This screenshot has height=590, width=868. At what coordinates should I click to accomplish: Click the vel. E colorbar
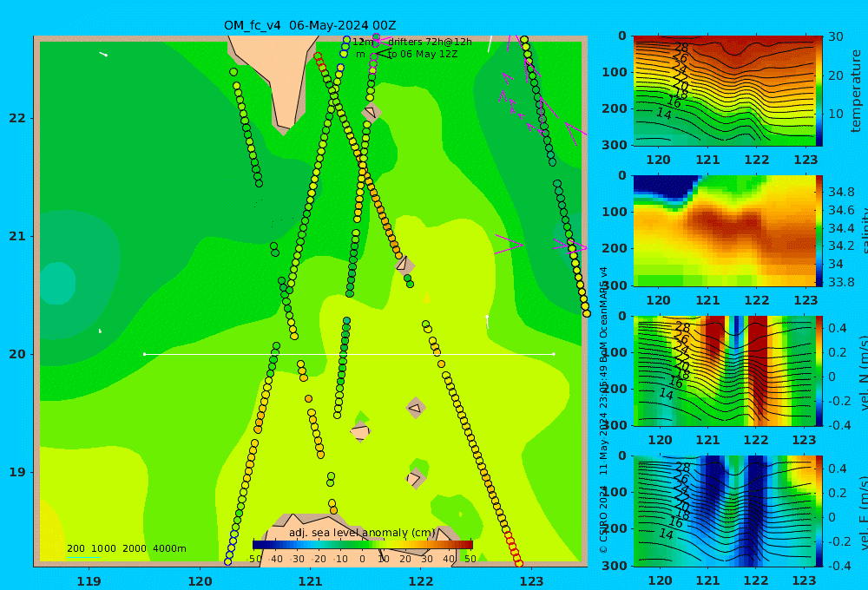click(x=819, y=511)
